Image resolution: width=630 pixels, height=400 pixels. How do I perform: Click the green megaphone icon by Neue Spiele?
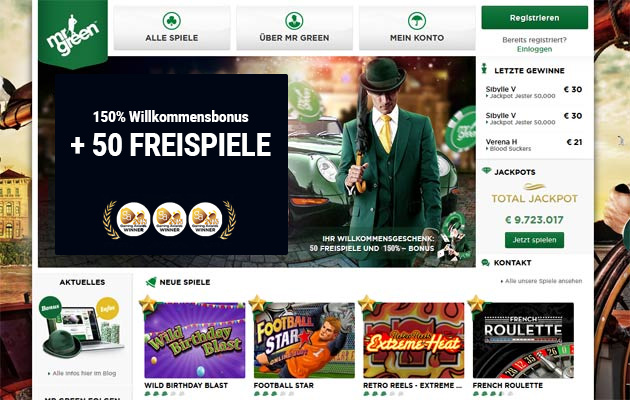151,282
